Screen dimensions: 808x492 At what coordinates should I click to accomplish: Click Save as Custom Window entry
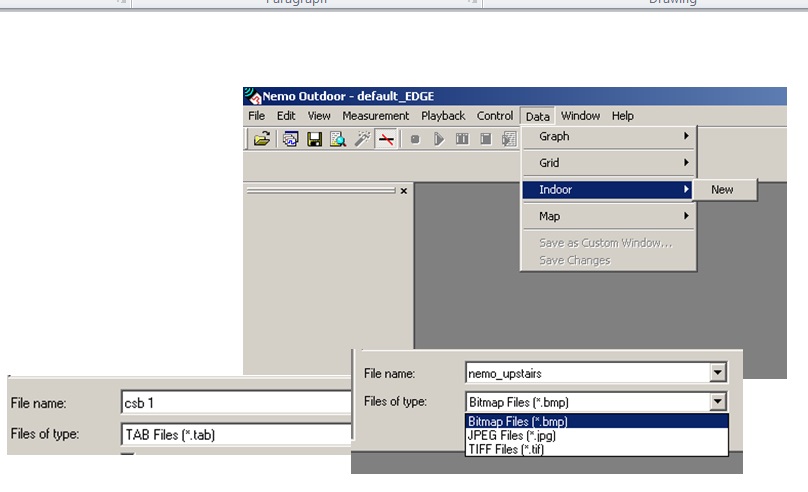coord(605,243)
